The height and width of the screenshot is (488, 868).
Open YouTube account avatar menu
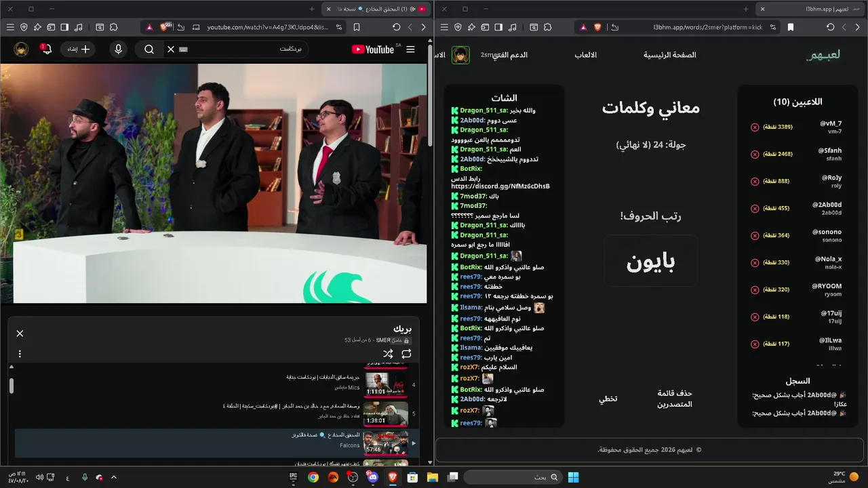(x=22, y=49)
